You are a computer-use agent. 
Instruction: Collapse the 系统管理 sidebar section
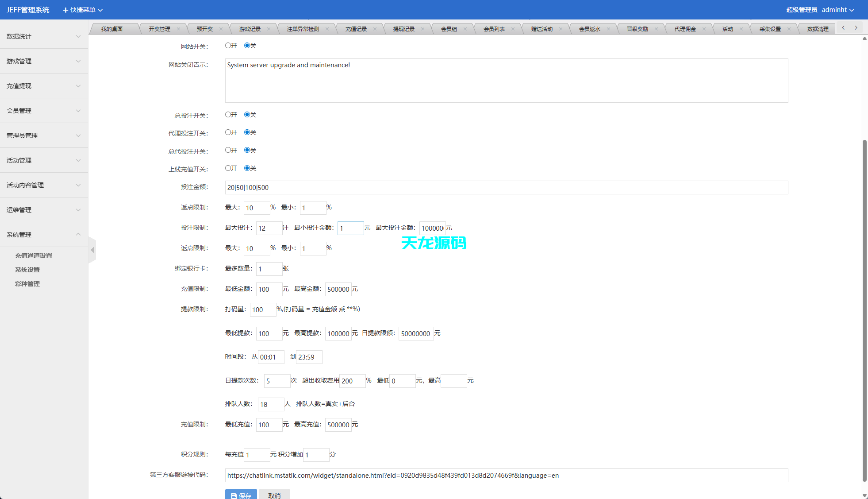pyautogui.click(x=44, y=234)
